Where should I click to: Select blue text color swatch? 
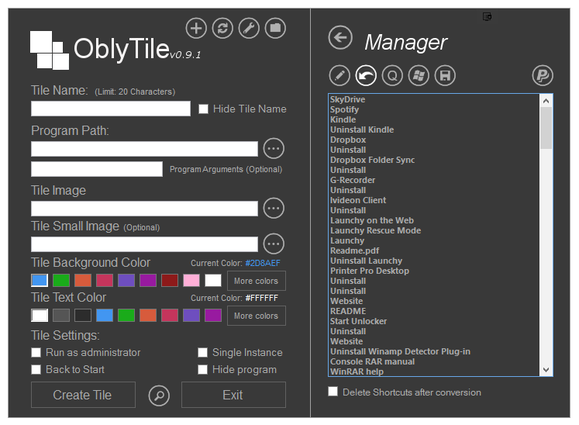[x=105, y=315]
